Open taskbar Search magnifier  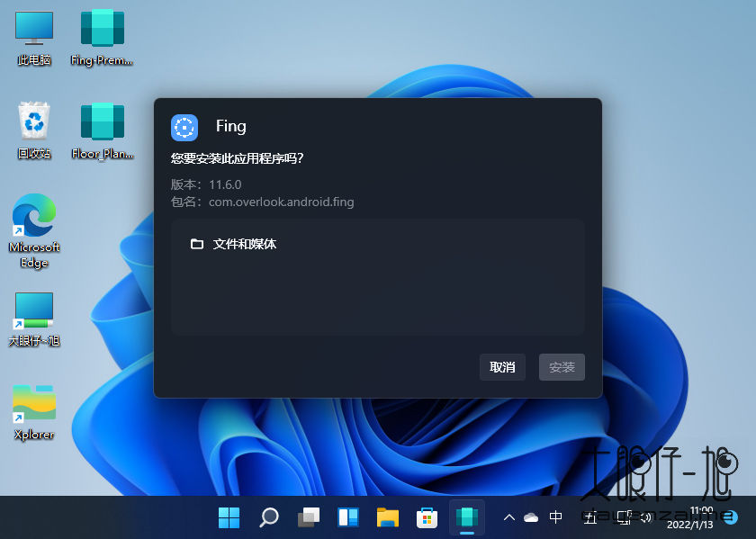(268, 517)
